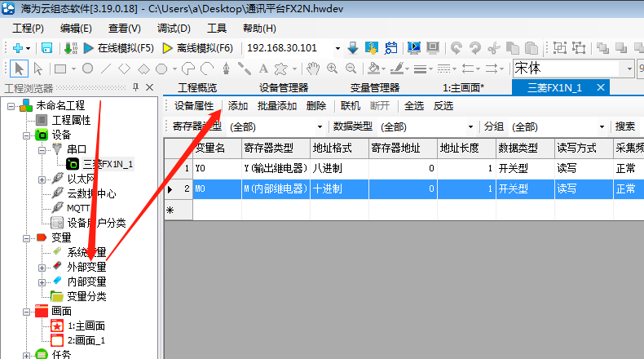The width and height of the screenshot is (644, 359).
Task: Click the group objects icon
Action: (x=560, y=48)
